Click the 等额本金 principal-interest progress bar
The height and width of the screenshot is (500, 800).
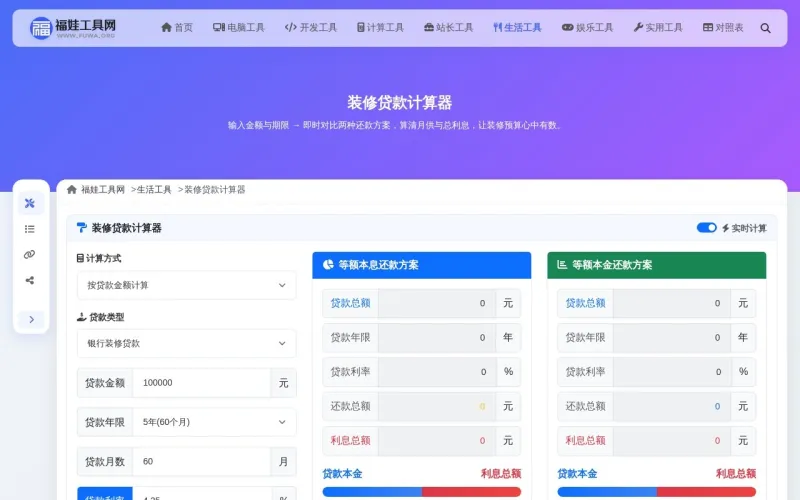point(657,492)
